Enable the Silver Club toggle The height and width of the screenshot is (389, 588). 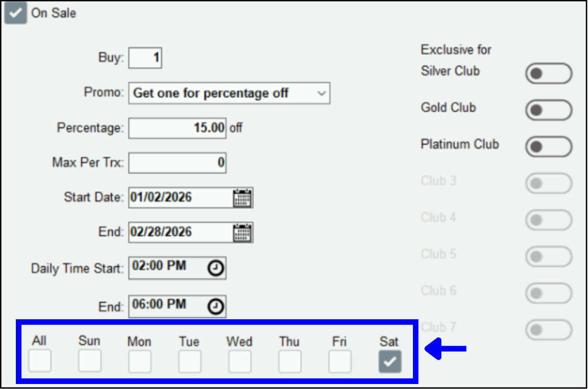(549, 74)
